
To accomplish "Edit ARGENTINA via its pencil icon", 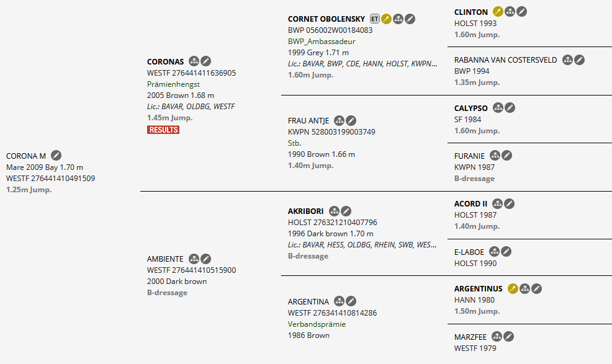I will pos(351,301).
